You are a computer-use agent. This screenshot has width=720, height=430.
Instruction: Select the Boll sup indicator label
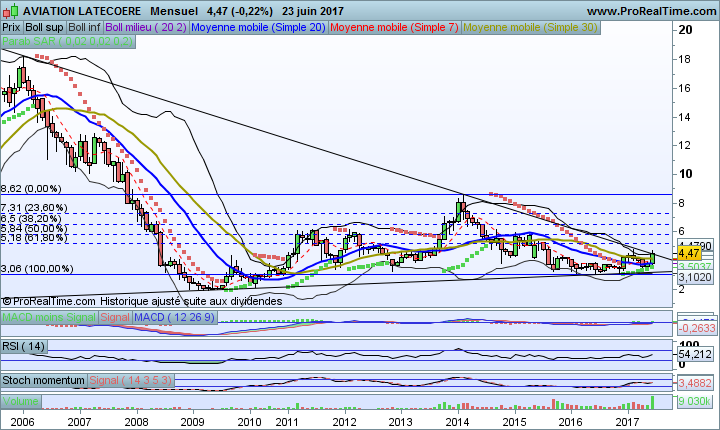coord(44,28)
